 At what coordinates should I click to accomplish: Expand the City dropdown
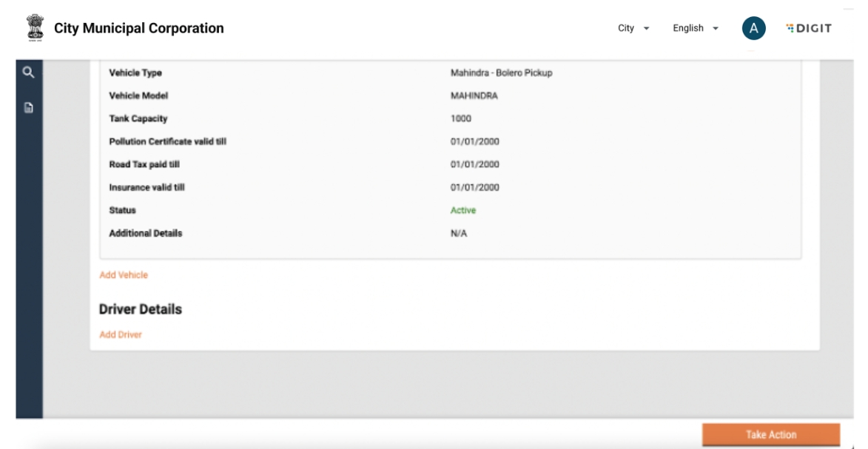click(x=633, y=28)
